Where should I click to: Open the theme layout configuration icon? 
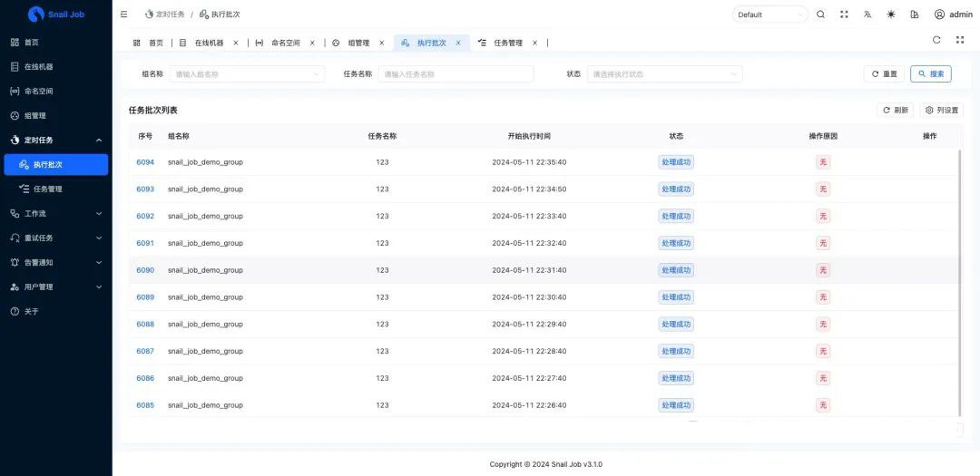(914, 15)
